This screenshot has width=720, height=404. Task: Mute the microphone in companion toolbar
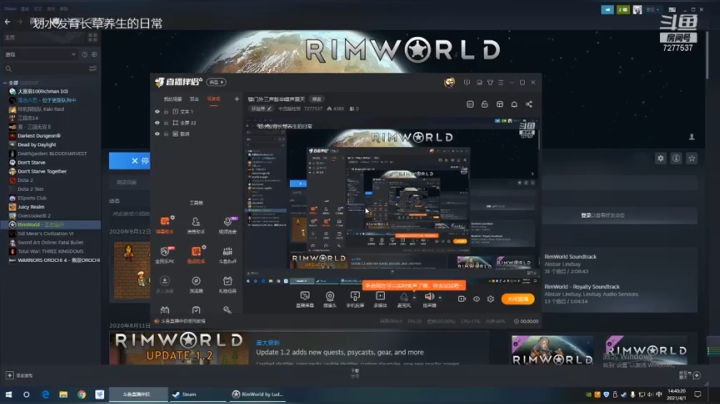[404, 297]
